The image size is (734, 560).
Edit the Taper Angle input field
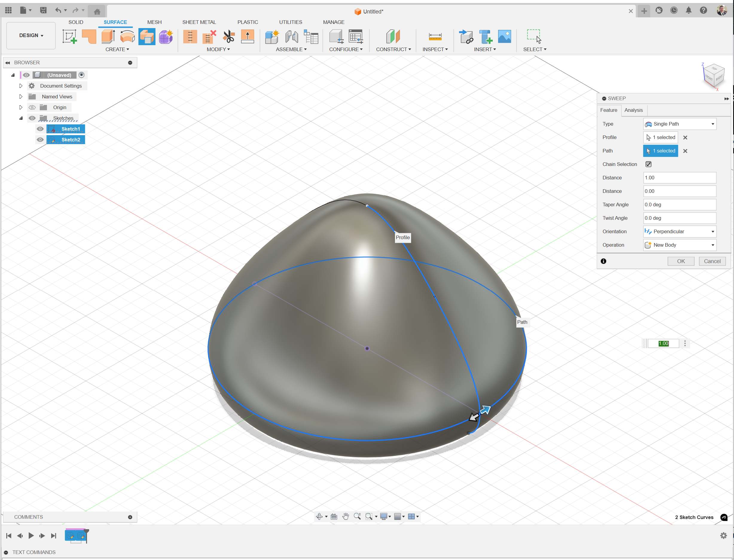pos(680,204)
